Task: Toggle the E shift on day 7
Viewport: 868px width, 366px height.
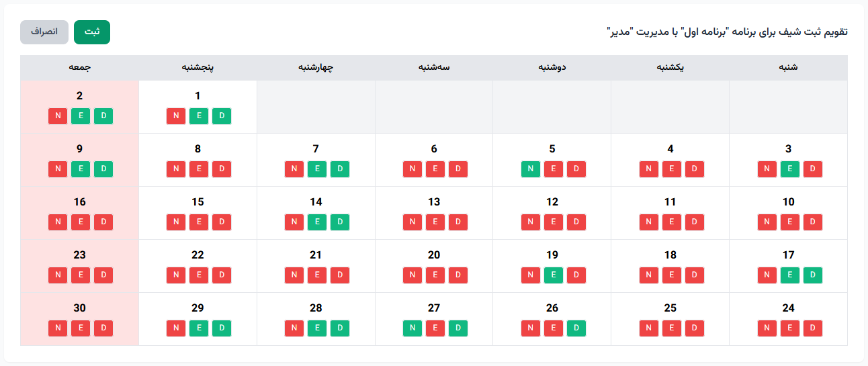Action: tap(317, 169)
